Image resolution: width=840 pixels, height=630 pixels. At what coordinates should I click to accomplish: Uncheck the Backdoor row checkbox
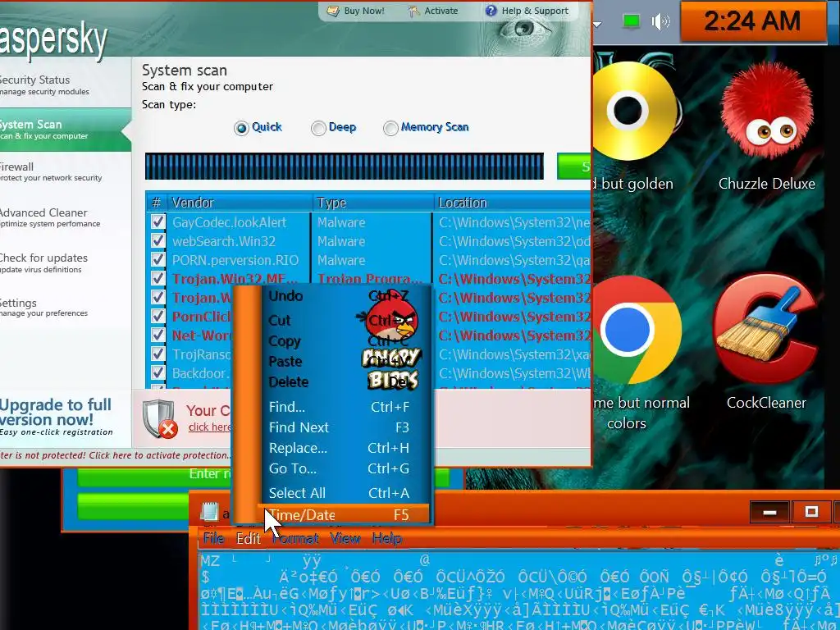coord(157,372)
